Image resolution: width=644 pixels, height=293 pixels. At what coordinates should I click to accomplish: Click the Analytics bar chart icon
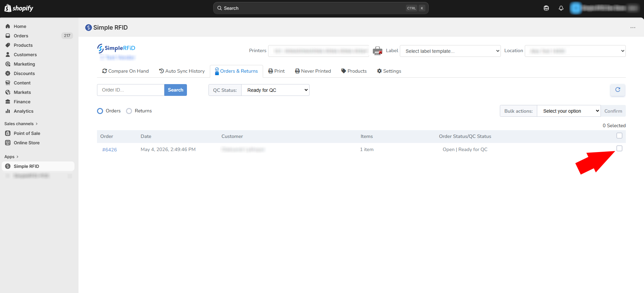8,111
